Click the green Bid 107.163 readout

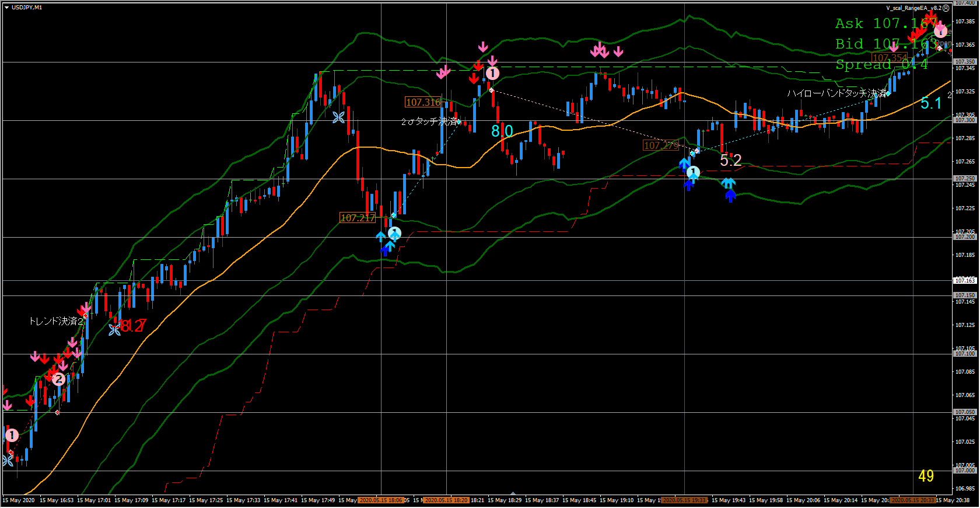point(887,44)
